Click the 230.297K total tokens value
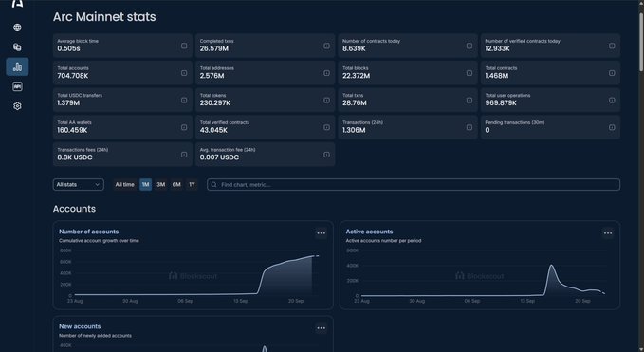The height and width of the screenshot is (352, 644). pos(215,103)
